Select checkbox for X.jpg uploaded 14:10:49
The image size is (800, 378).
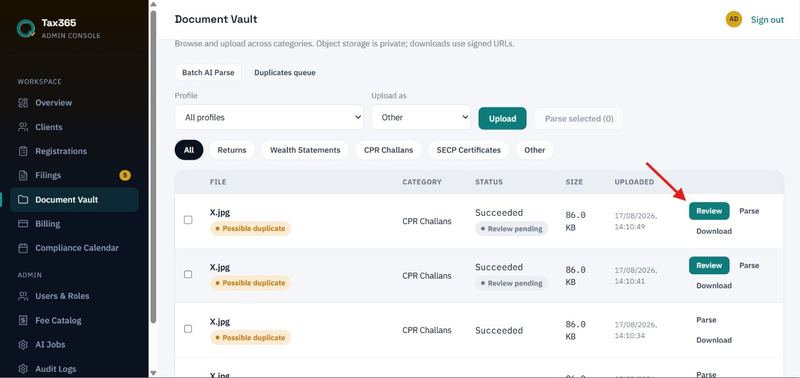pyautogui.click(x=188, y=220)
